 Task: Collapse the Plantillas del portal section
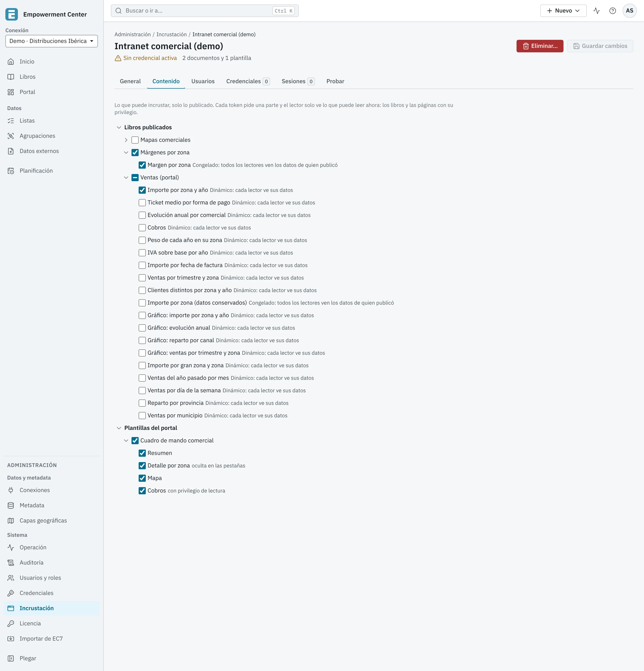tap(119, 428)
